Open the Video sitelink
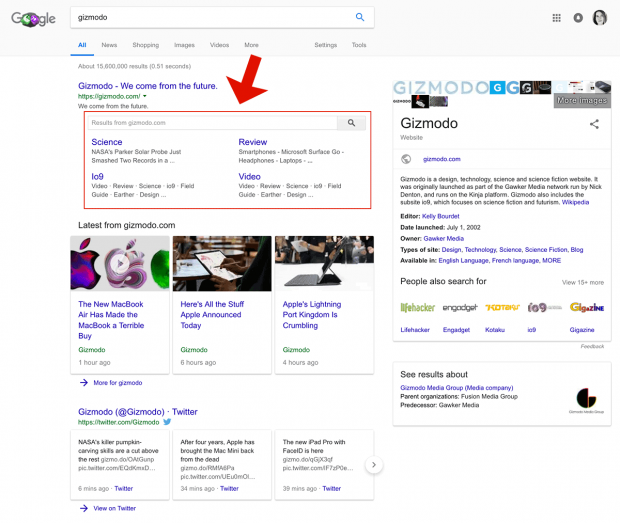This screenshot has width=620, height=523. [250, 176]
